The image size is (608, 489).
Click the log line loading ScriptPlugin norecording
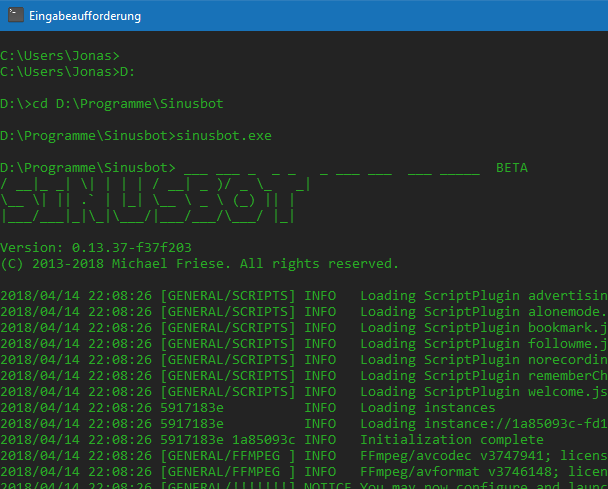coord(304,359)
